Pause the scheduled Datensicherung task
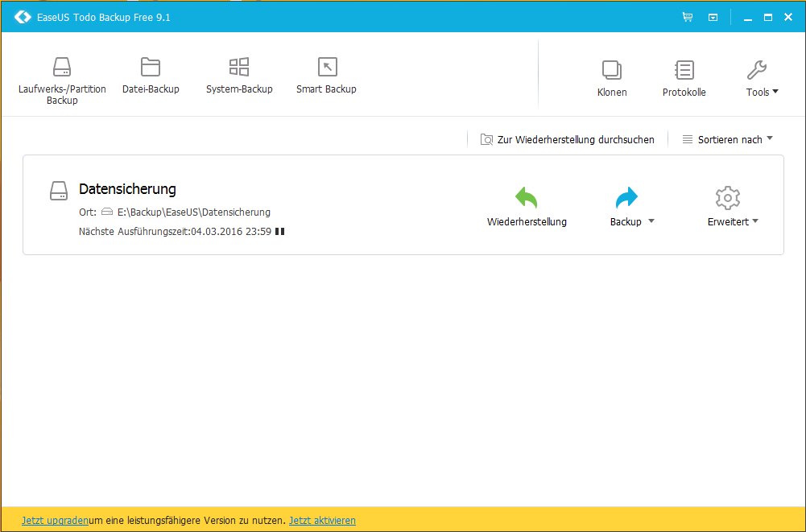The width and height of the screenshot is (806, 532). [x=279, y=232]
